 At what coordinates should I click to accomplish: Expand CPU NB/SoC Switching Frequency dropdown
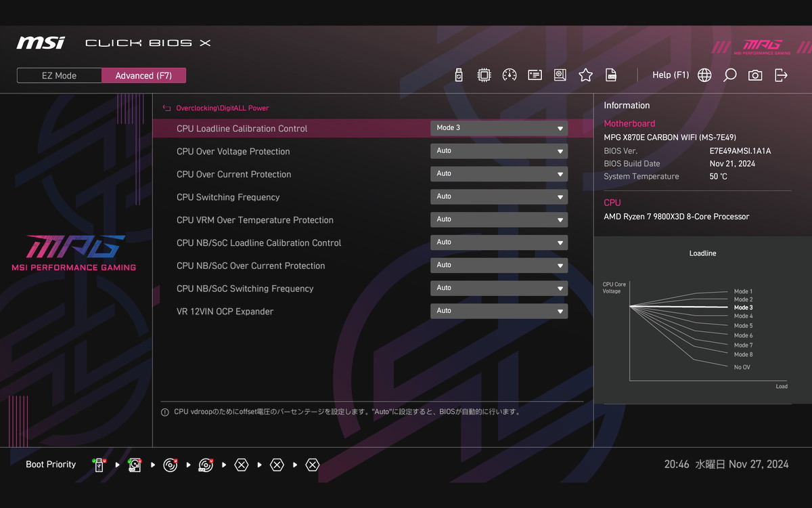(499, 289)
